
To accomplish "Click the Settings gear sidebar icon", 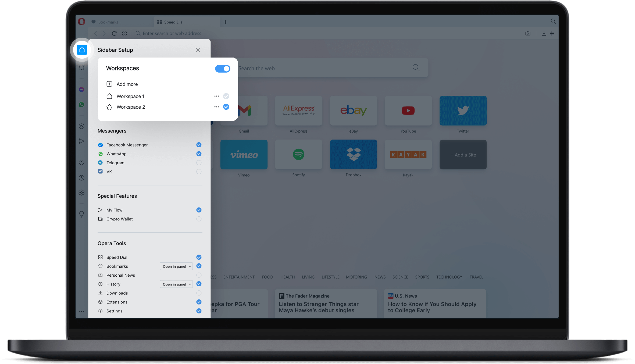I will point(81,192).
